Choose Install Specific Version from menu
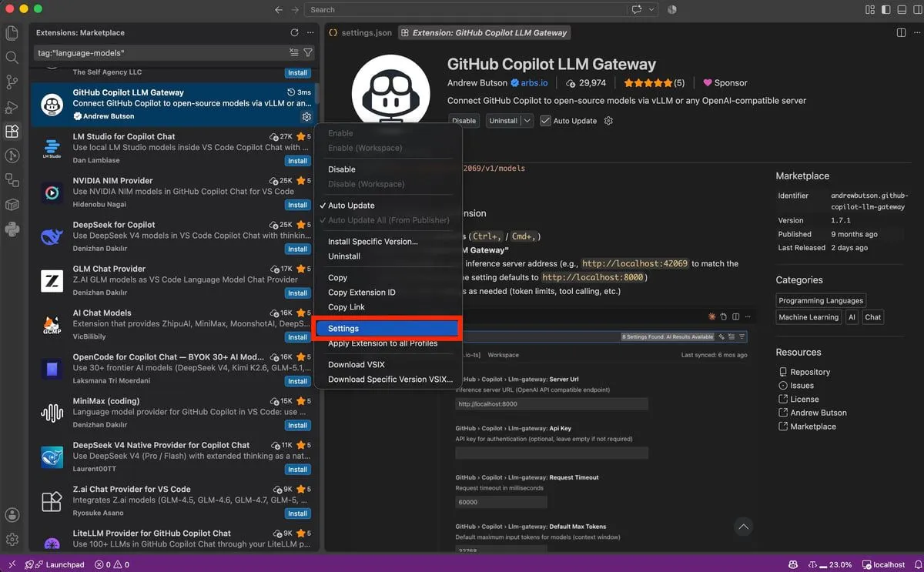The image size is (924, 572). (388, 242)
